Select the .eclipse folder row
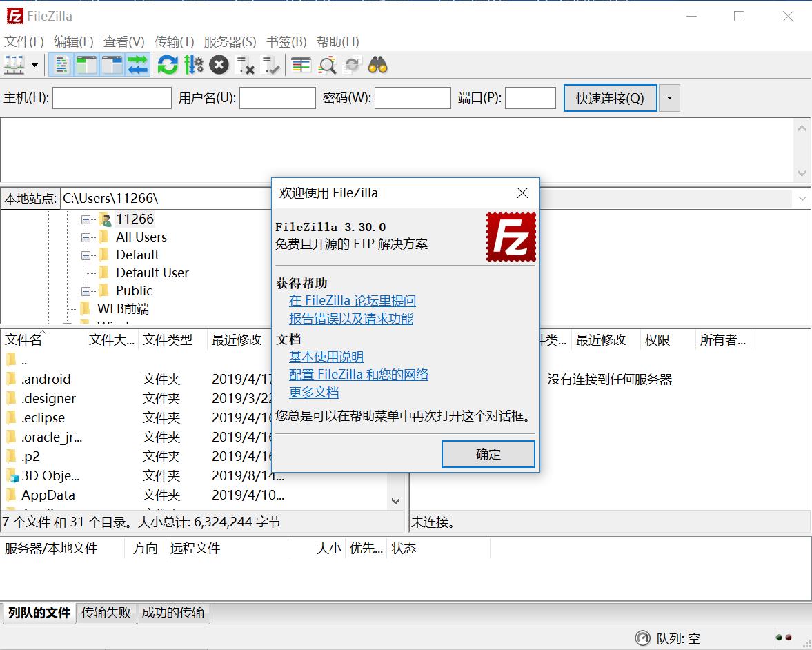The image size is (812, 650). click(137, 417)
